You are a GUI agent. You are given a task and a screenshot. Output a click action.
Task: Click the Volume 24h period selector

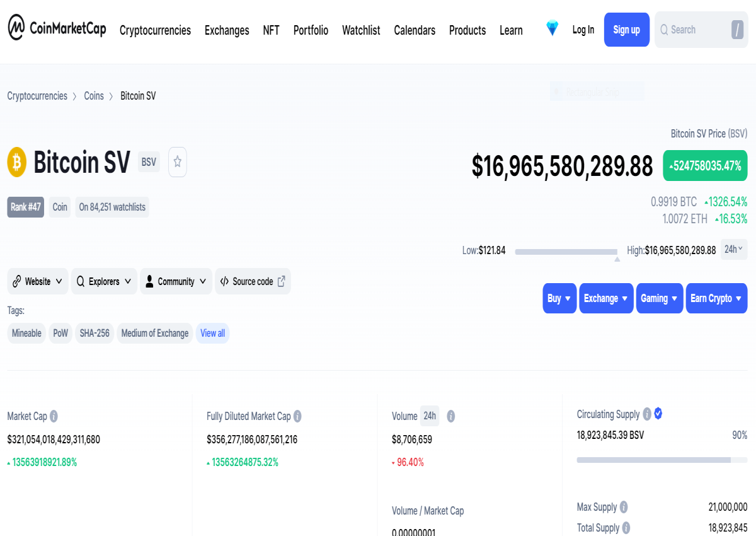[430, 416]
